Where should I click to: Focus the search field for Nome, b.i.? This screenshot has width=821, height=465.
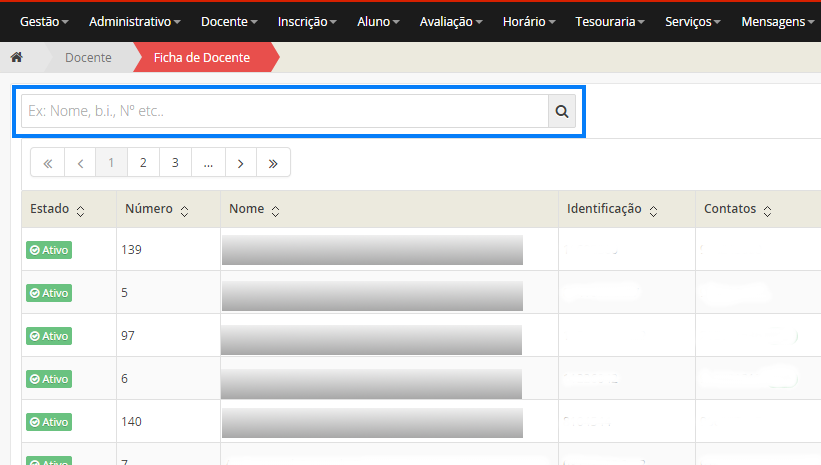pos(284,112)
